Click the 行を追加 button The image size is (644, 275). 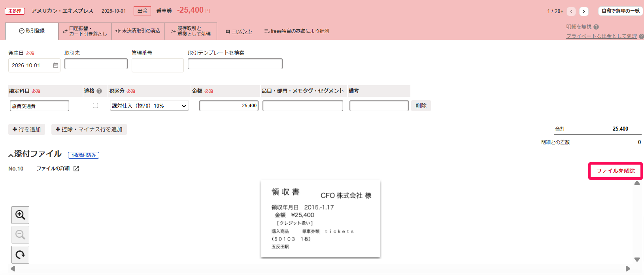[x=26, y=129]
